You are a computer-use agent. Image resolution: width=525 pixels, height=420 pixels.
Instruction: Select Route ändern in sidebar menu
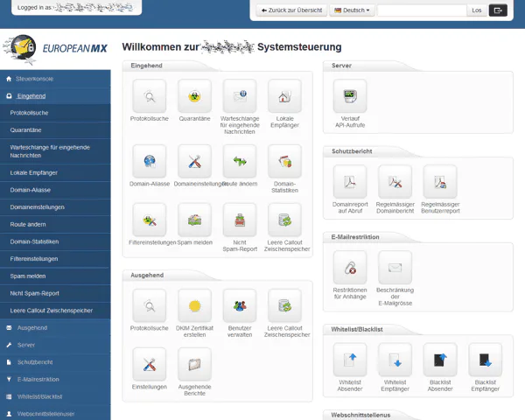pyautogui.click(x=55, y=224)
